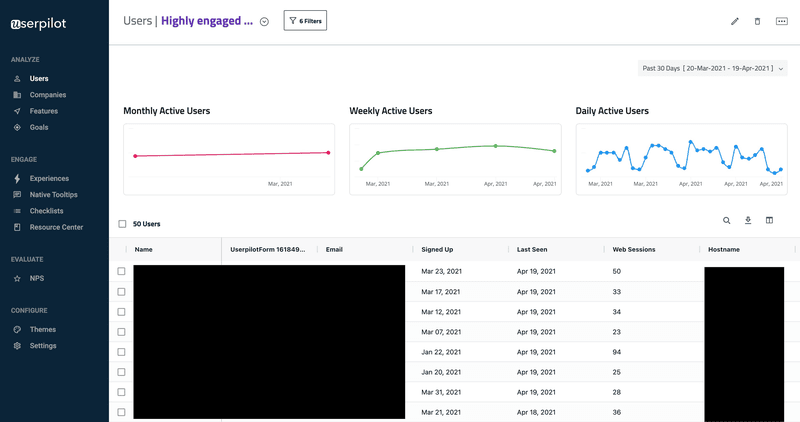Click the NPS star icon in sidebar
800x422 pixels.
click(x=17, y=279)
